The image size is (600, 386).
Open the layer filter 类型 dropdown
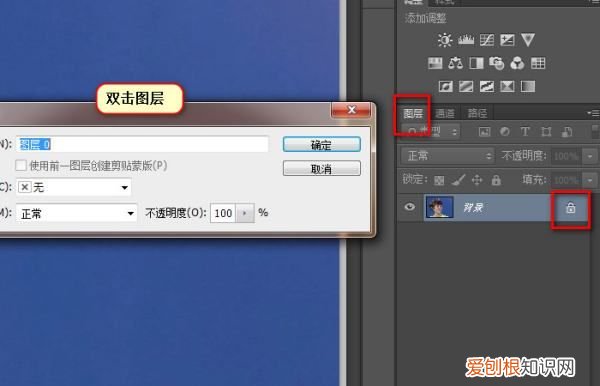[x=431, y=132]
